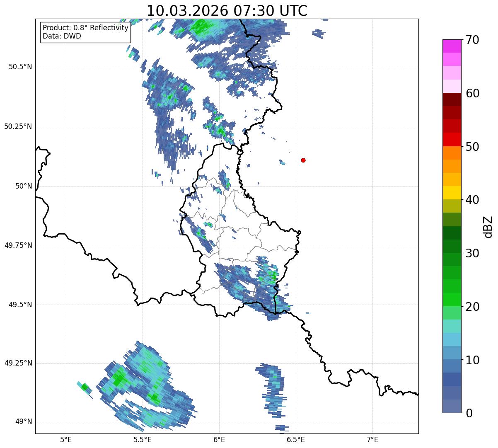Click the bright green colorbar segment above 20
Image resolution: width=498 pixels, height=448 pixels.
[x=452, y=299]
